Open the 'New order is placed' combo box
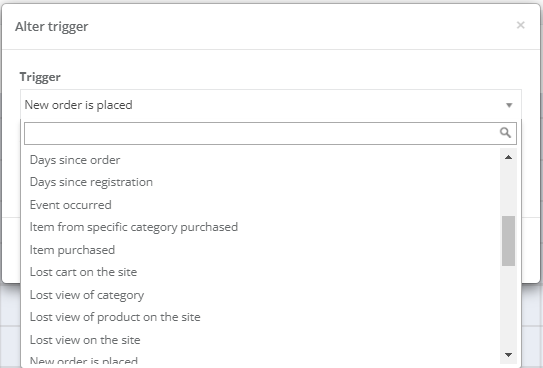This screenshot has width=543, height=368. (271, 105)
